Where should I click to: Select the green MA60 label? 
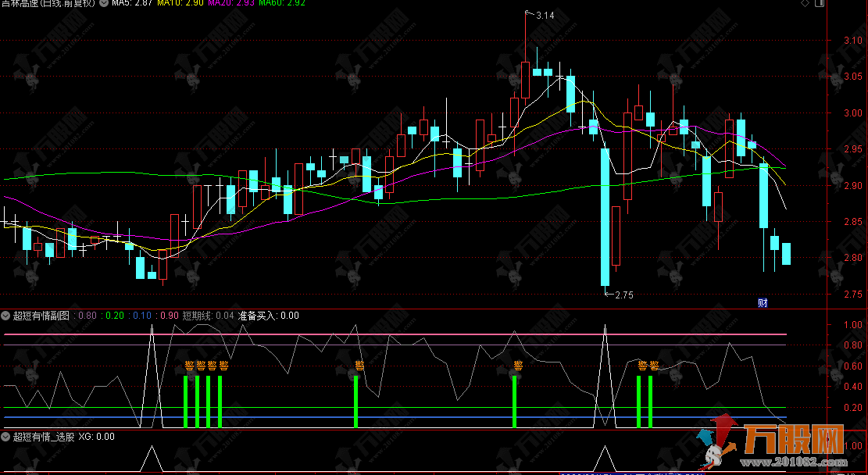(282, 3)
